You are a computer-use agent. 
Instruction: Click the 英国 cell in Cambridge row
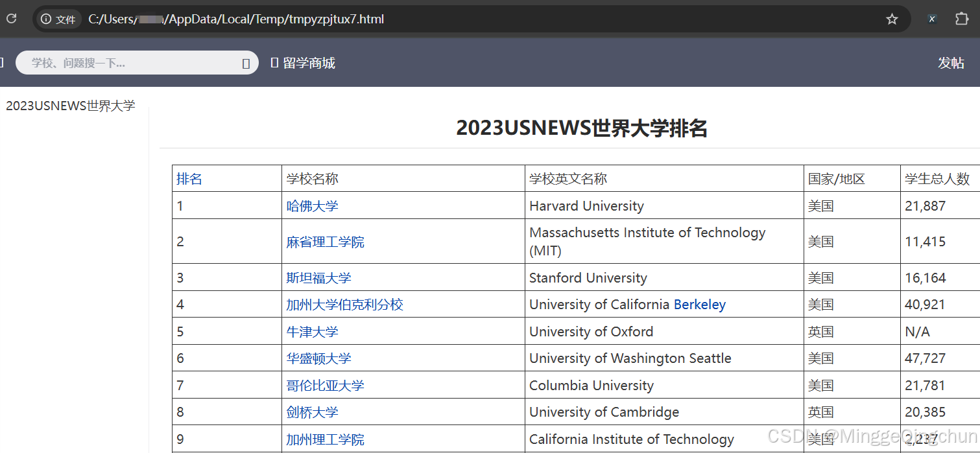(852, 412)
